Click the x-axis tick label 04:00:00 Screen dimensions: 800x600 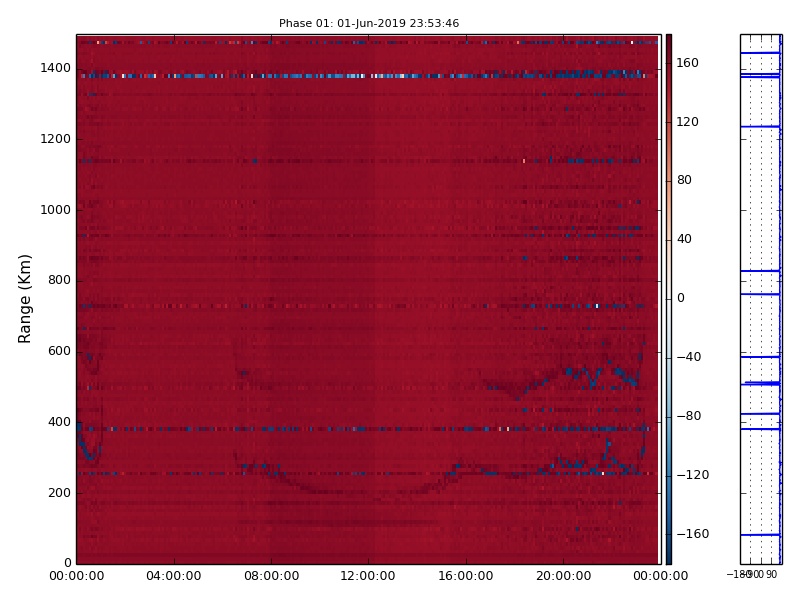(174, 576)
